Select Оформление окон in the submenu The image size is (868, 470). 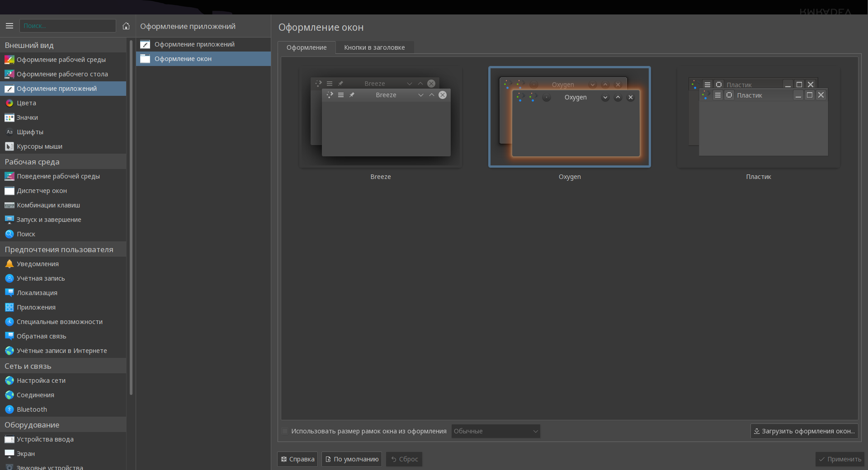[203, 59]
